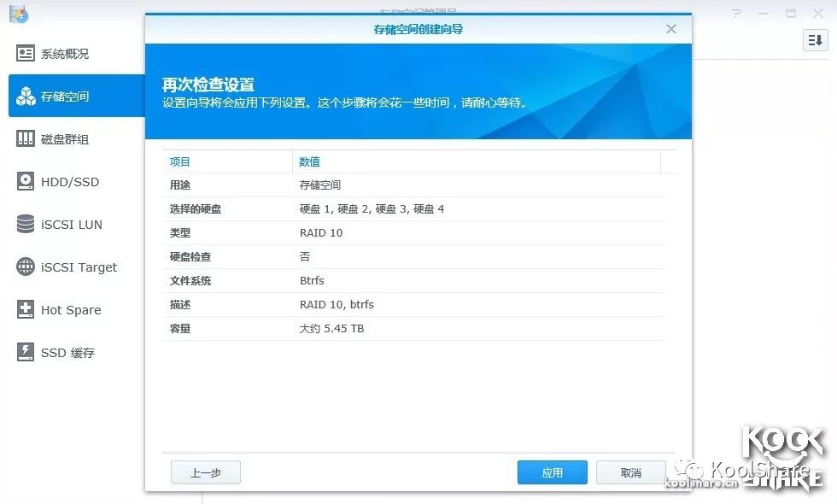This screenshot has height=504, width=837.
Task: Click the capacity value 大约 5.45 TB
Action: [331, 329]
